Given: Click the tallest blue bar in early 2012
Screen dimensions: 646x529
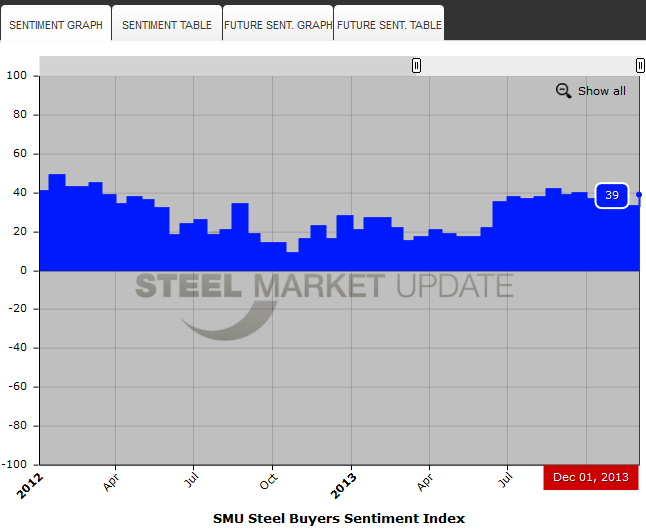Looking at the screenshot, I should coord(57,220).
